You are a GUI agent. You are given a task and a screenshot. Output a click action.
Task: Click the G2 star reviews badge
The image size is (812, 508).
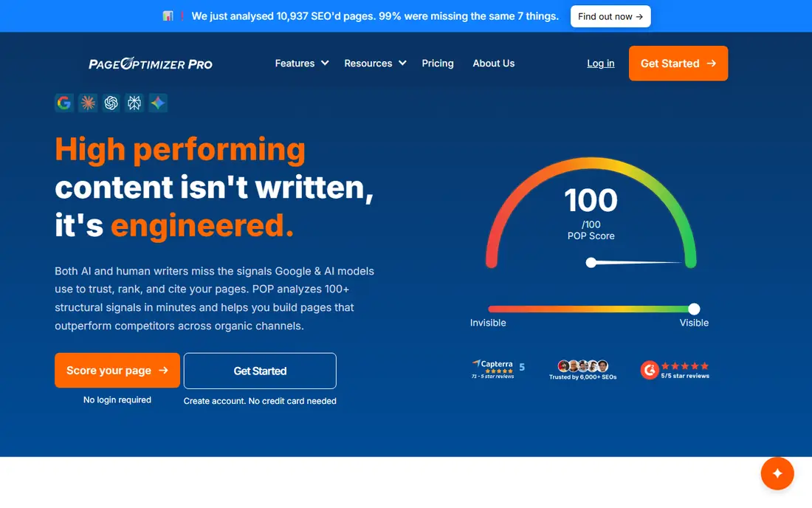click(675, 370)
